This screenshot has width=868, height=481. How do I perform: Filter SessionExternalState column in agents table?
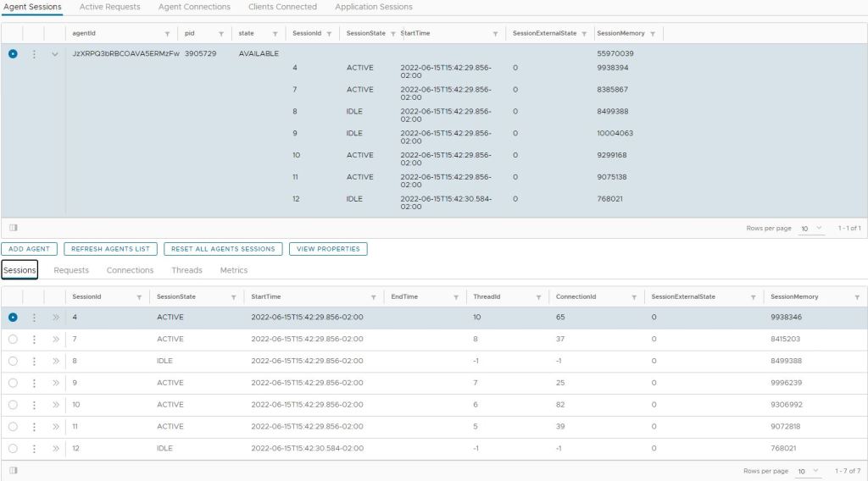pos(584,34)
